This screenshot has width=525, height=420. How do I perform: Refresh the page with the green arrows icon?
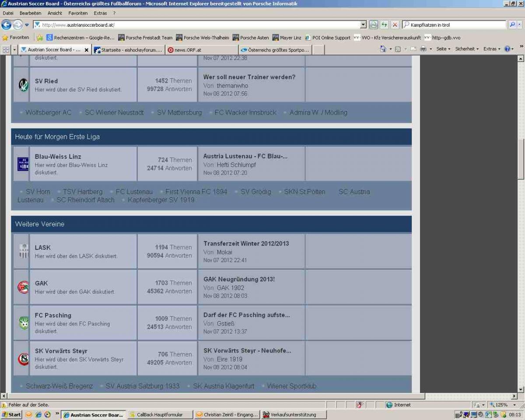(384, 25)
